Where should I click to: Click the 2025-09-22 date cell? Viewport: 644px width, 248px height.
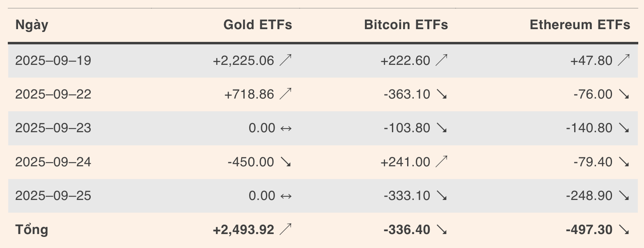(53, 94)
